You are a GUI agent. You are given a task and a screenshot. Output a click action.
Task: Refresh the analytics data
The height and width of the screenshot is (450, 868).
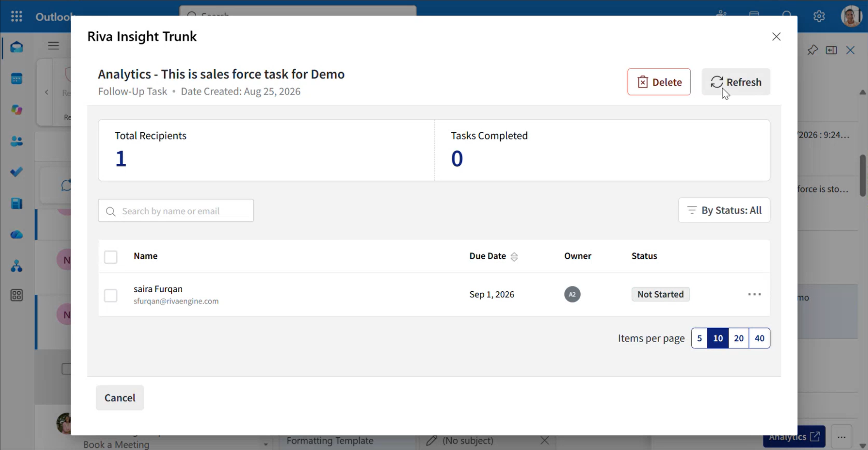coord(736,82)
